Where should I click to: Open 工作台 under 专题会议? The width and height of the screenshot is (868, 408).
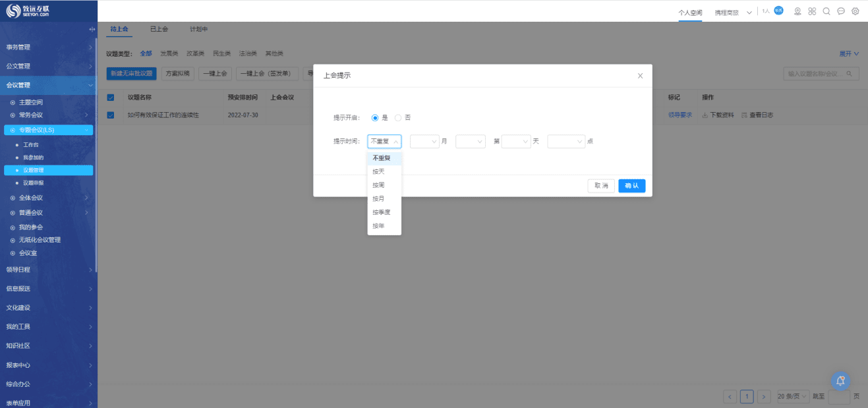tap(31, 144)
